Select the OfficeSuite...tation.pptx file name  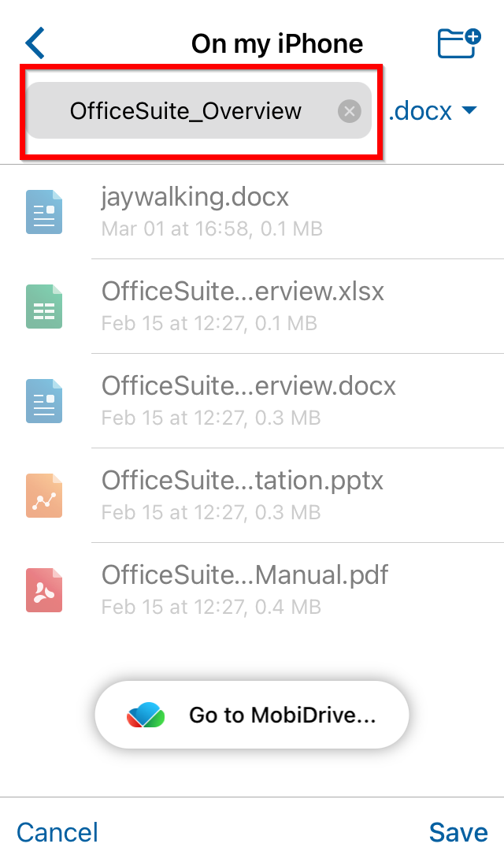[243, 481]
